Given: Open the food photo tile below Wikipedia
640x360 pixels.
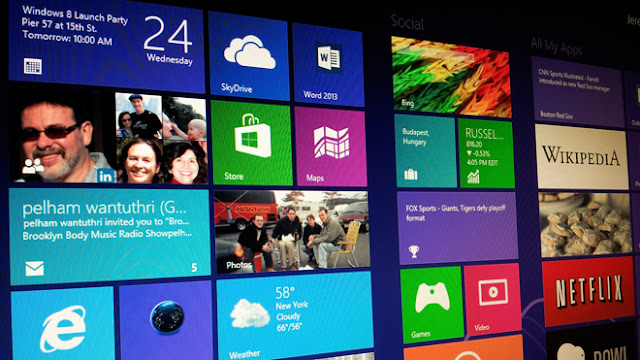Looking at the screenshot, I should 585,224.
